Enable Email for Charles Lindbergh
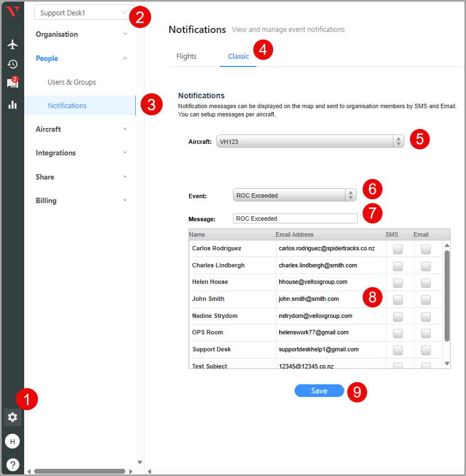 coord(425,266)
